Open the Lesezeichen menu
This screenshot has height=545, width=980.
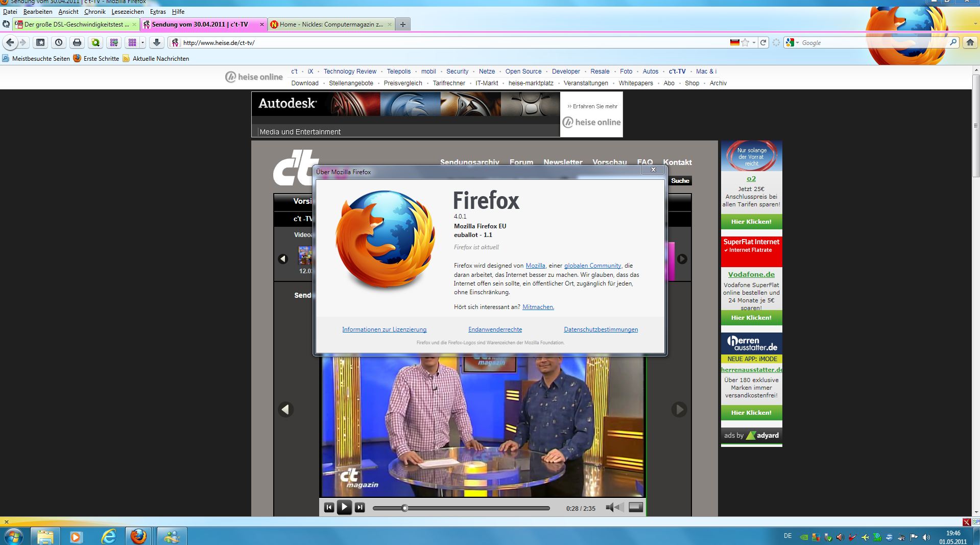click(x=128, y=11)
